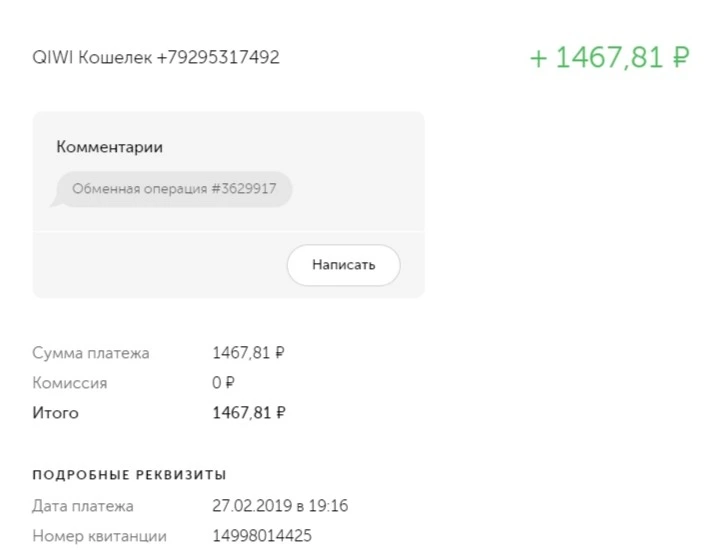Click the Итого label
The image size is (711, 550).
55,413
